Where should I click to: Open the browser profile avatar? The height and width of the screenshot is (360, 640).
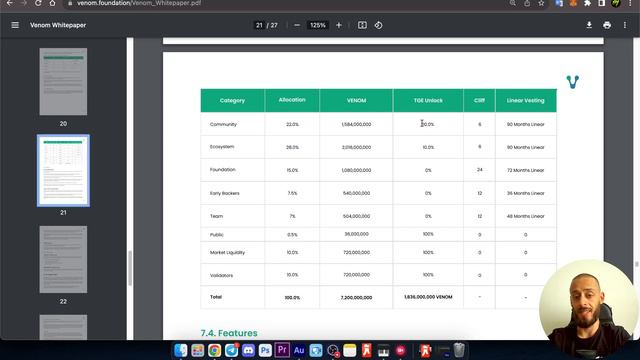click(x=616, y=3)
